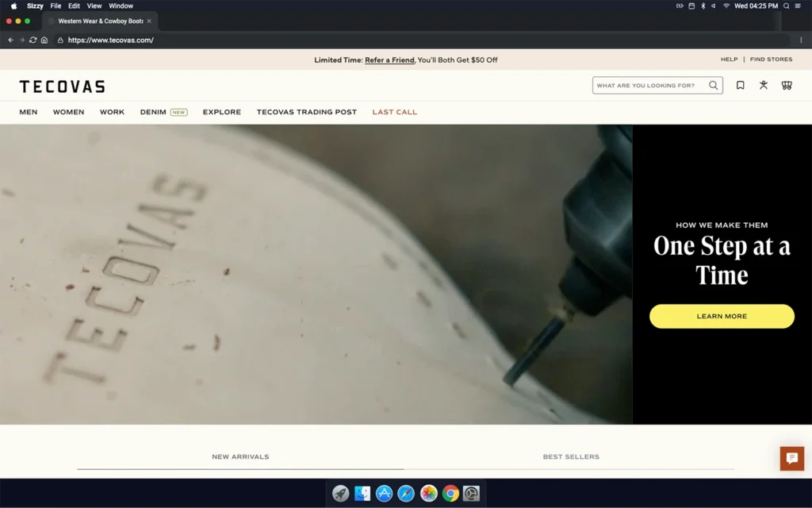The height and width of the screenshot is (508, 812).
Task: Follow the Refer a Friend link
Action: [389, 60]
